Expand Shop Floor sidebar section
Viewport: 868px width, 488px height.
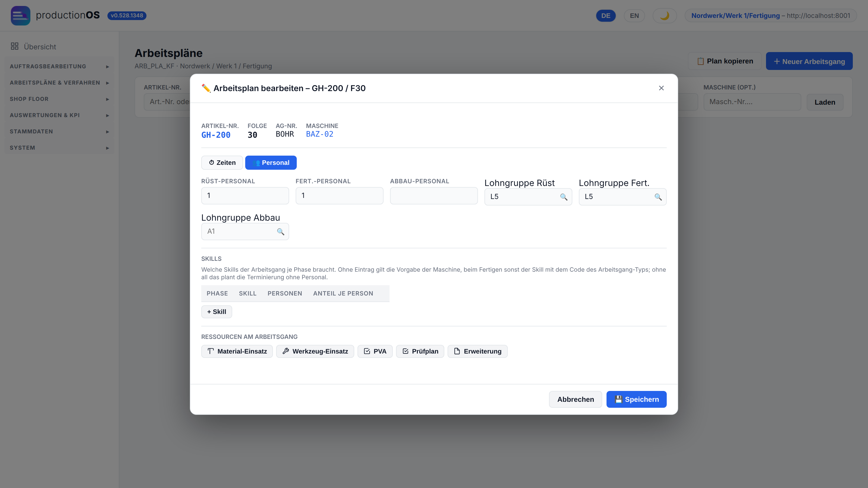[59, 99]
